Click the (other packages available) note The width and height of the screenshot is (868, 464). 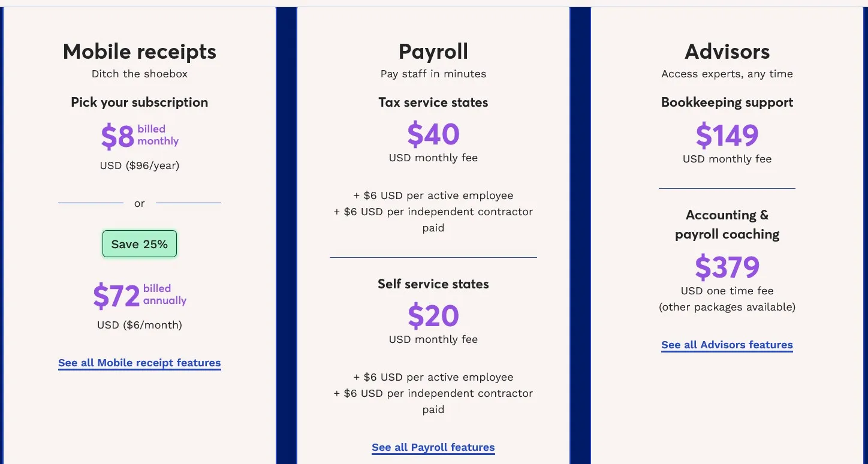click(727, 307)
